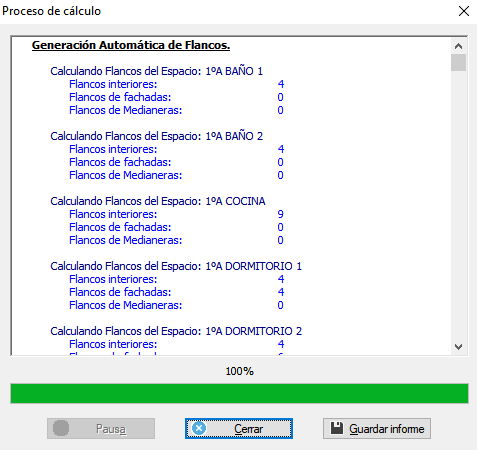Select the line for Espacio 1ºA DORMITORIO 2
Screen dimensions: 477x450
click(x=176, y=331)
